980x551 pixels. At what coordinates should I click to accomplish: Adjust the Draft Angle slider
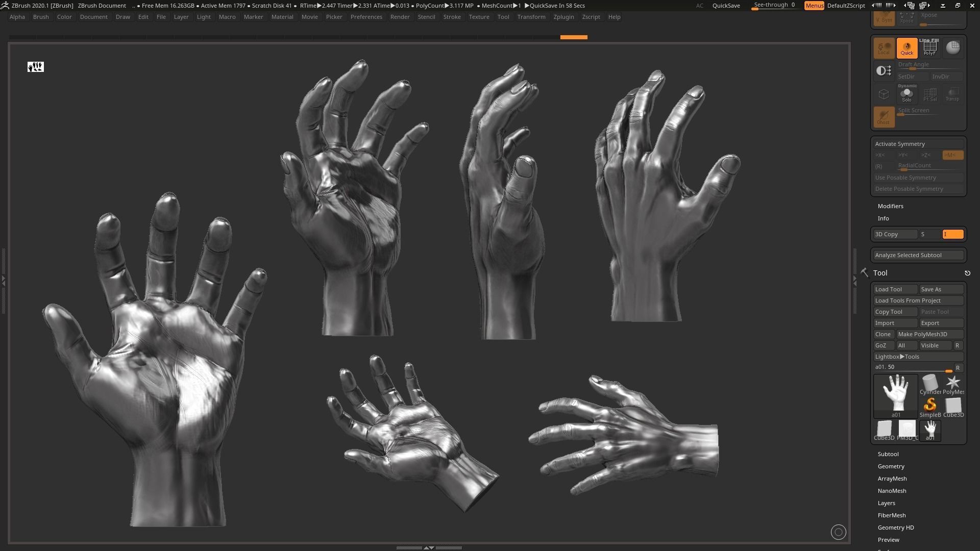(x=929, y=65)
